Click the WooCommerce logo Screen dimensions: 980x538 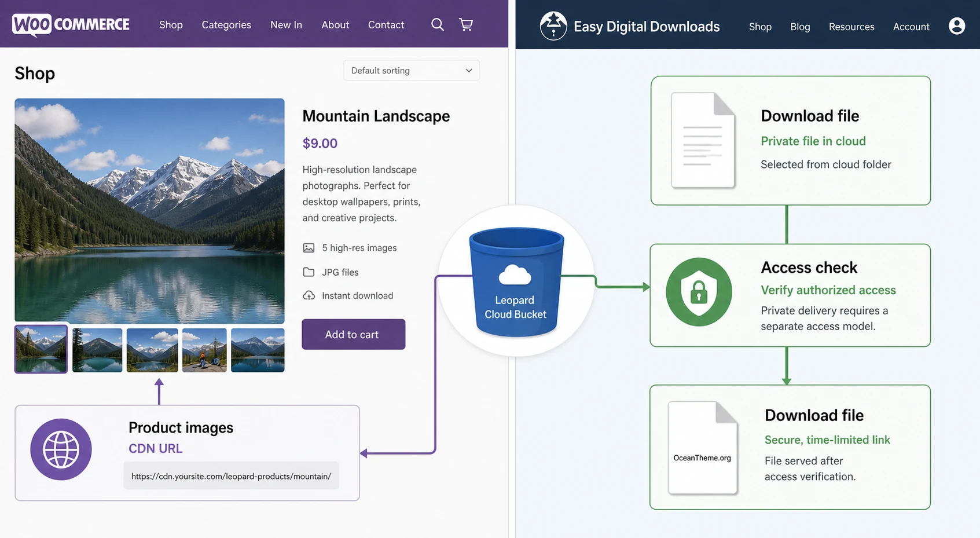click(71, 24)
